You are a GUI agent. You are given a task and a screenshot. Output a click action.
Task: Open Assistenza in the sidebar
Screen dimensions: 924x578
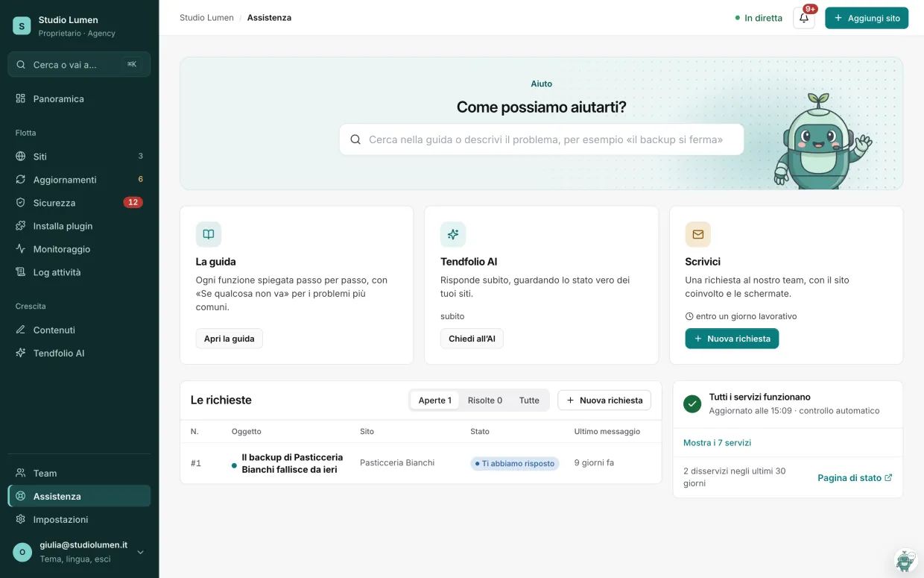[79, 496]
